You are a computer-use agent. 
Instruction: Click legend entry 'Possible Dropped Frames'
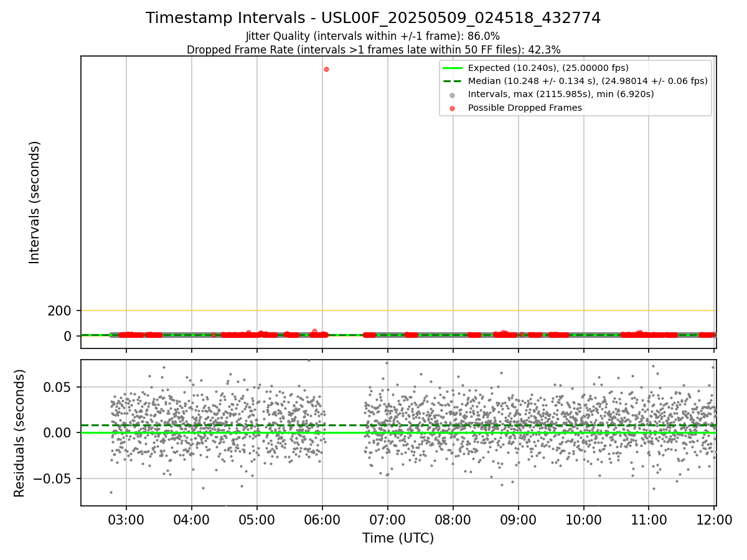(x=525, y=108)
